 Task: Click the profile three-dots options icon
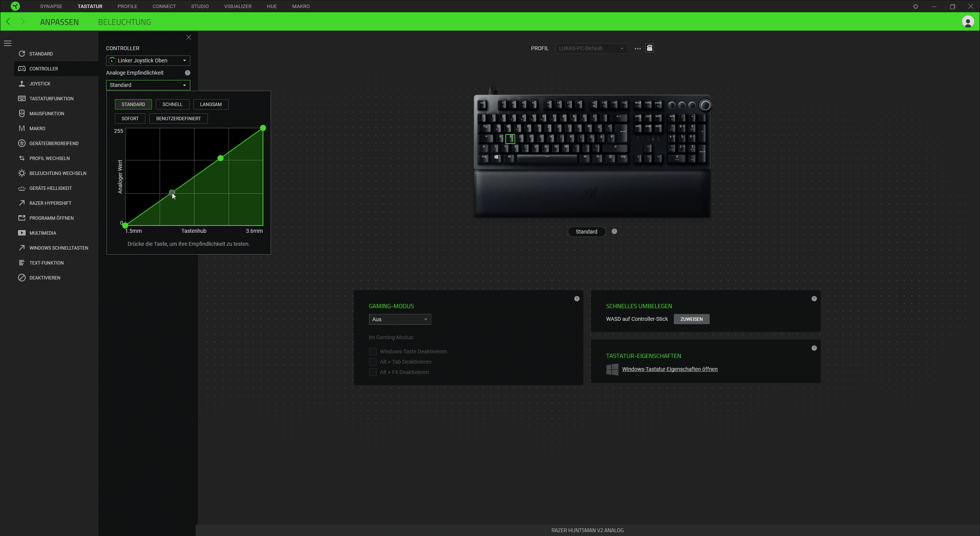(x=637, y=49)
